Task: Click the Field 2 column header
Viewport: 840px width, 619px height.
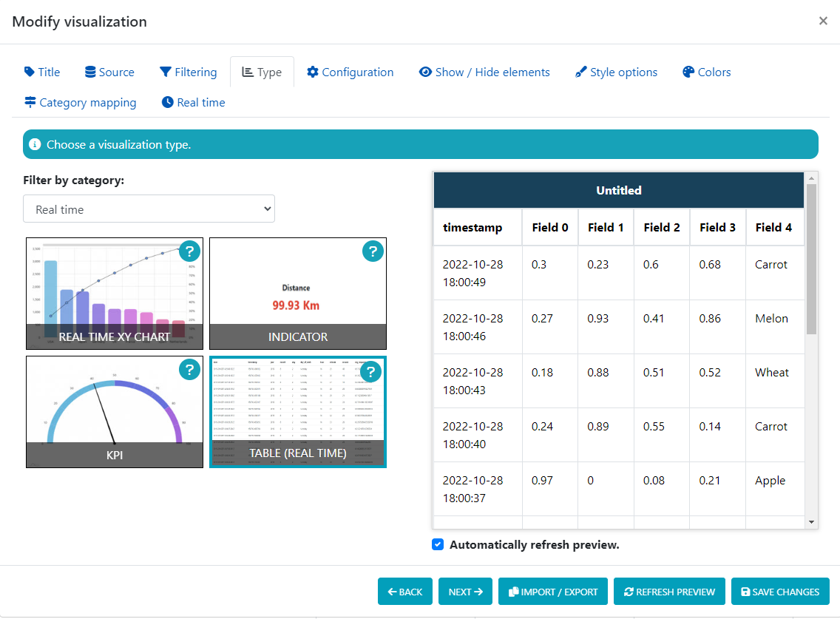Action: point(662,227)
